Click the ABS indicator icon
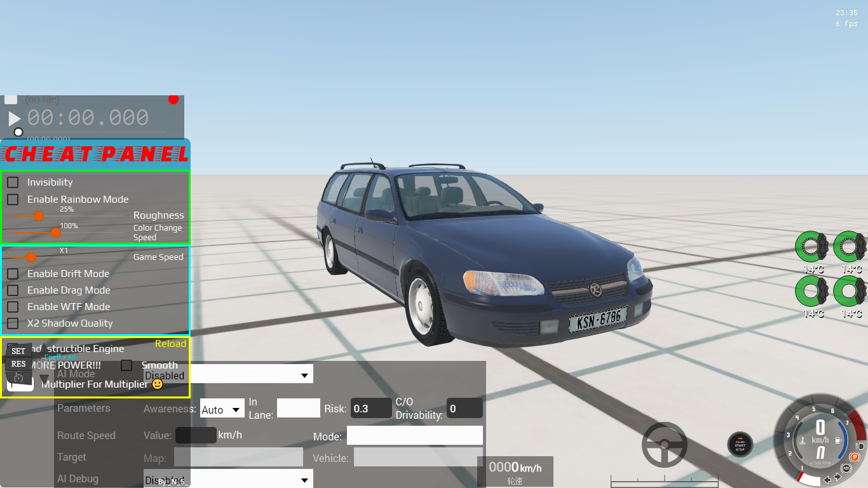Screen dimensions: 868x488 coord(846,468)
